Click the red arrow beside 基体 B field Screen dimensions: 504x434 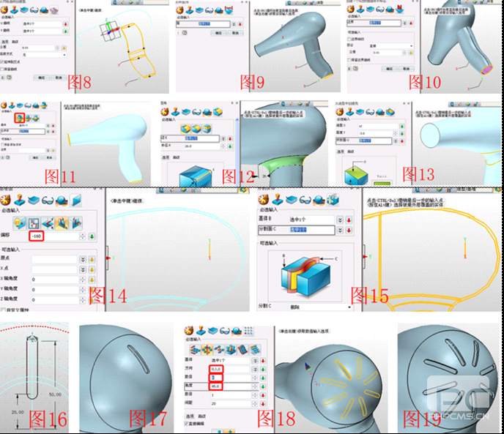[x=349, y=220]
